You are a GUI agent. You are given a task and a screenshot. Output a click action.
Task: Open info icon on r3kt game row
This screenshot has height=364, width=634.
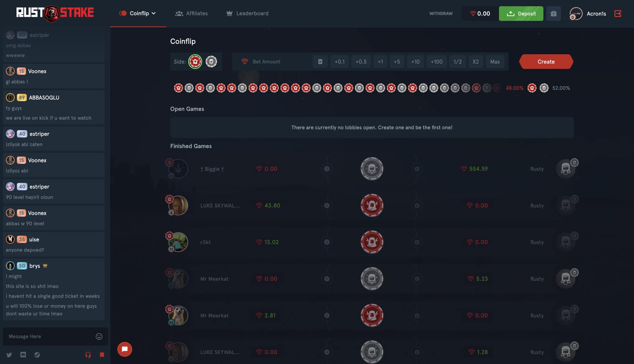click(327, 242)
